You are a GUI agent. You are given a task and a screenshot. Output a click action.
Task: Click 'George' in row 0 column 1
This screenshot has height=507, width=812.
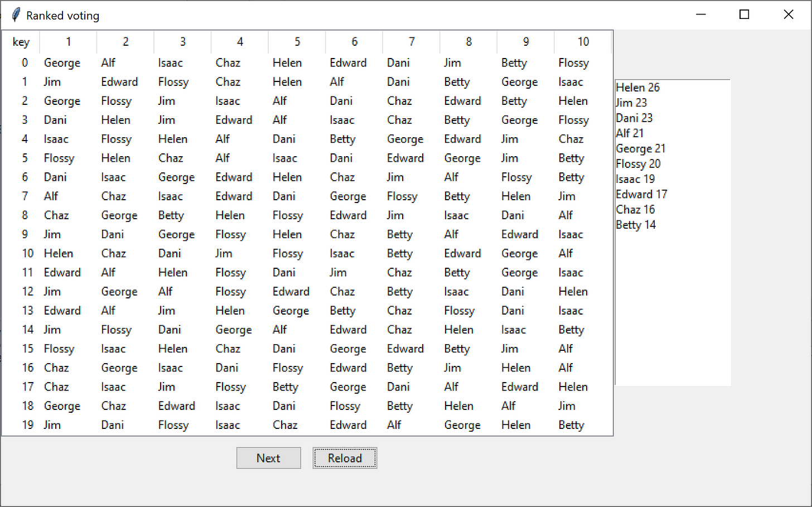[x=62, y=63]
